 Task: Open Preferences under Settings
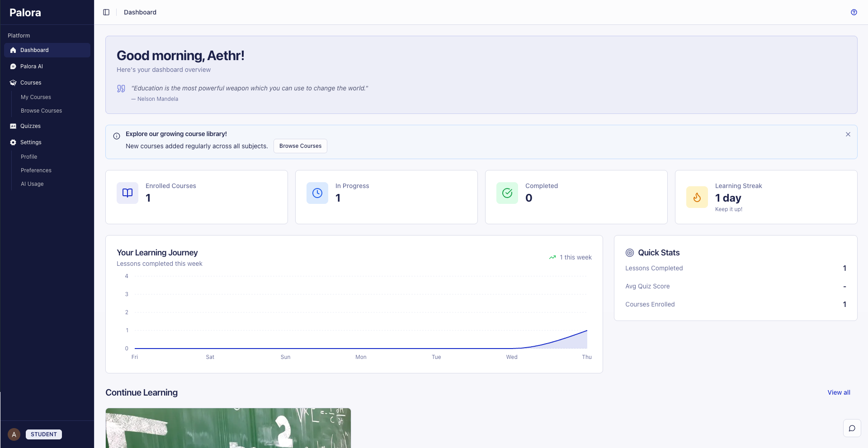point(36,170)
